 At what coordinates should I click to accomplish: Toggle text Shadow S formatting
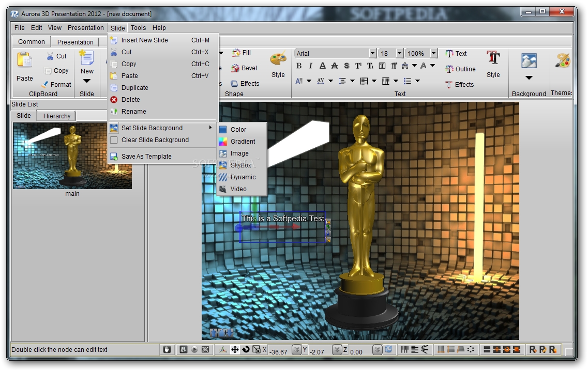(x=346, y=66)
